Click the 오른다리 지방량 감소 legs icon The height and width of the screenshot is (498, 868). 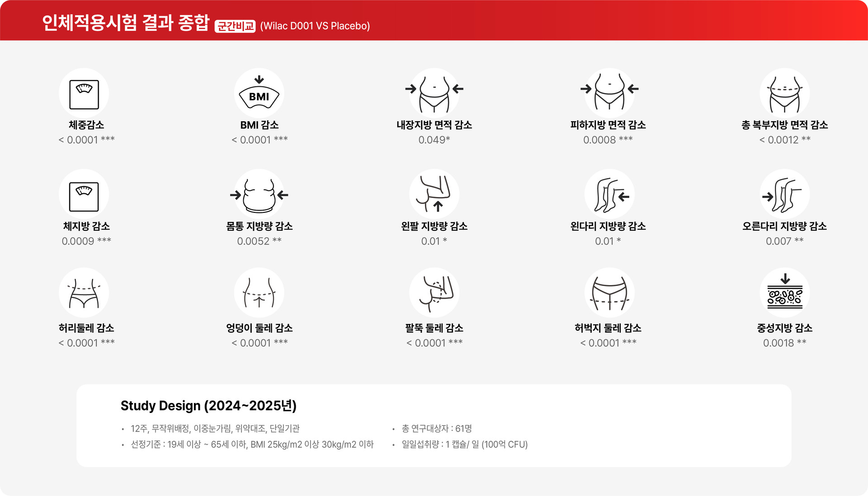coord(784,195)
